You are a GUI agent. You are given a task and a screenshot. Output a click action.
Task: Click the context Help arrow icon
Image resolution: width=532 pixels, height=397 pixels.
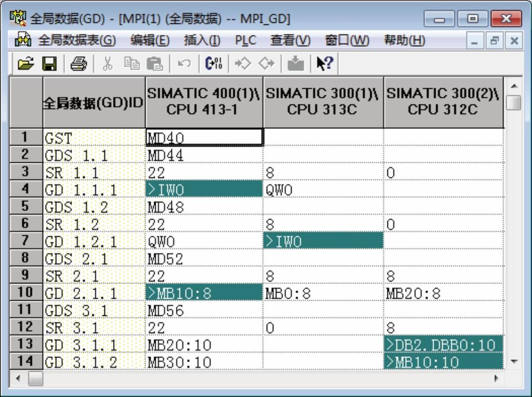point(324,63)
